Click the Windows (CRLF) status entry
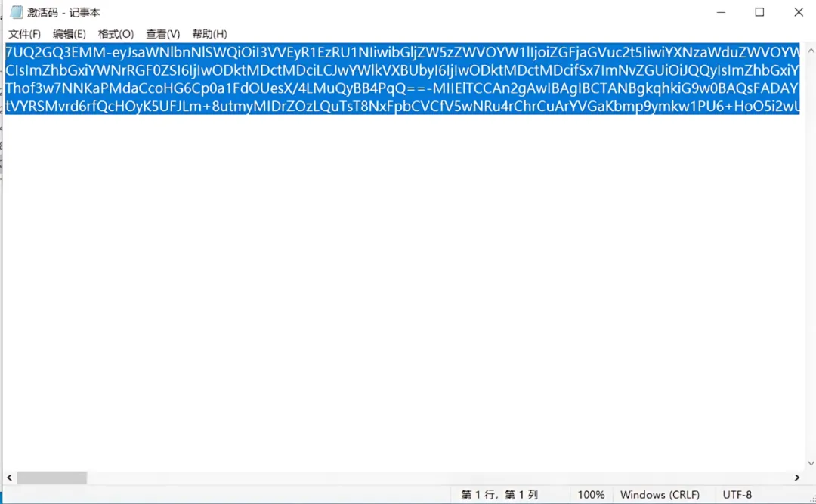This screenshot has width=816, height=504. [x=660, y=495]
